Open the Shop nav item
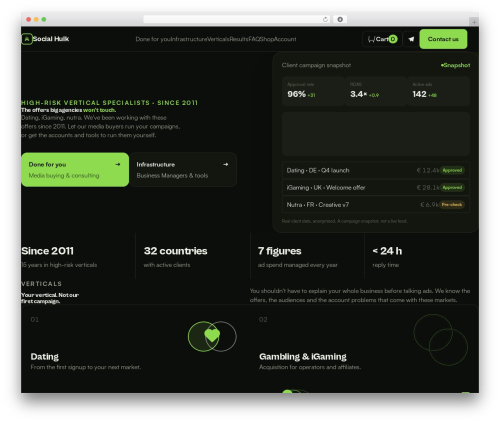The height and width of the screenshot is (423, 500). point(267,39)
